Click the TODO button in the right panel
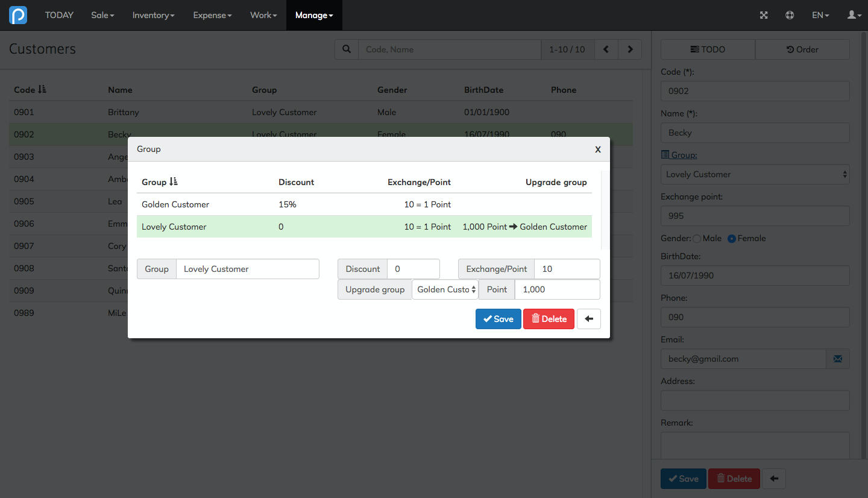 point(707,49)
